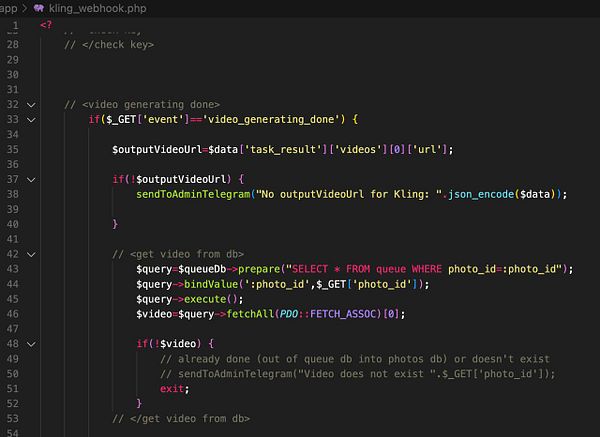600x437 pixels.
Task: Click the 'No outputVideoUrl for Kling' string
Action: click(x=349, y=194)
